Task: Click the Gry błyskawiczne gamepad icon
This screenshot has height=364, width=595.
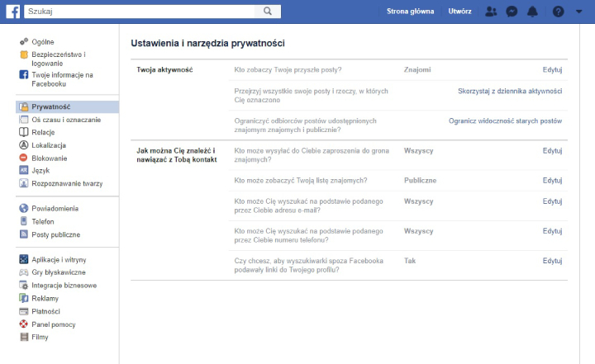Action: 24,272
